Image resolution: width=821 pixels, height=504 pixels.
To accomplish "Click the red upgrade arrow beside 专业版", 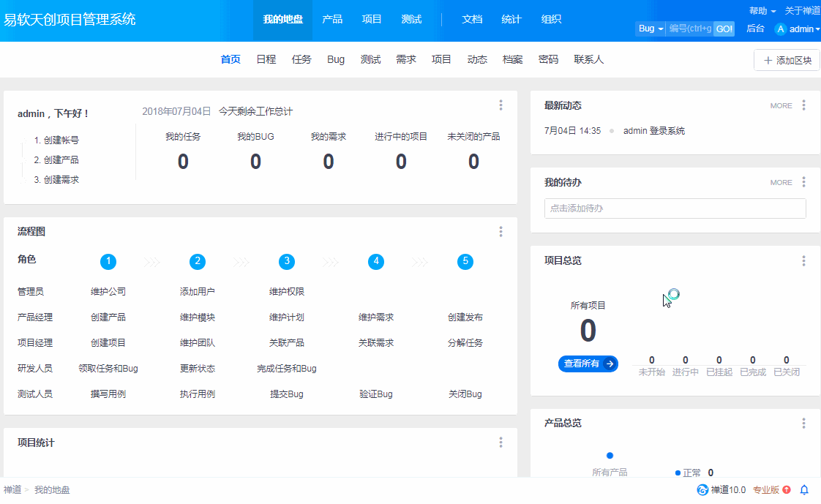I will coord(787,490).
